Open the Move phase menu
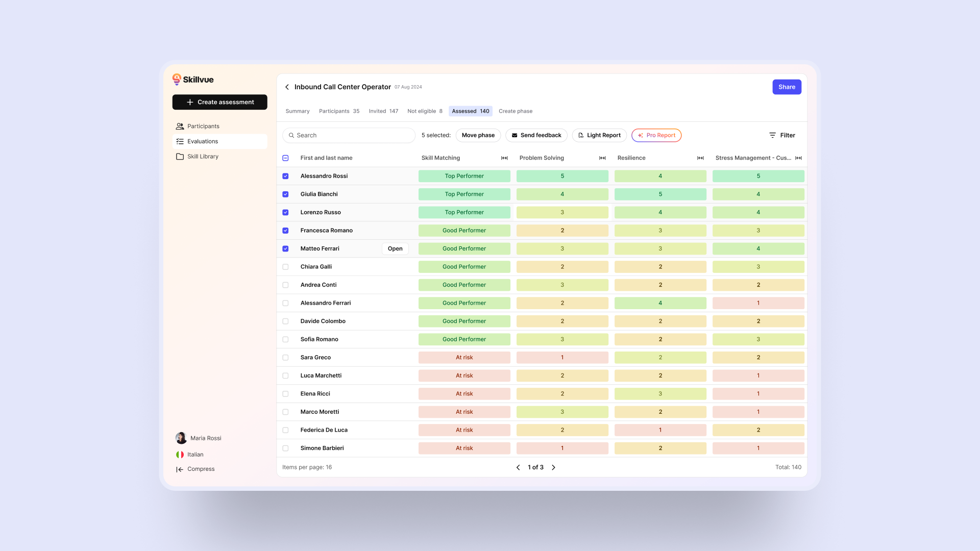The width and height of the screenshot is (980, 551). (x=478, y=136)
